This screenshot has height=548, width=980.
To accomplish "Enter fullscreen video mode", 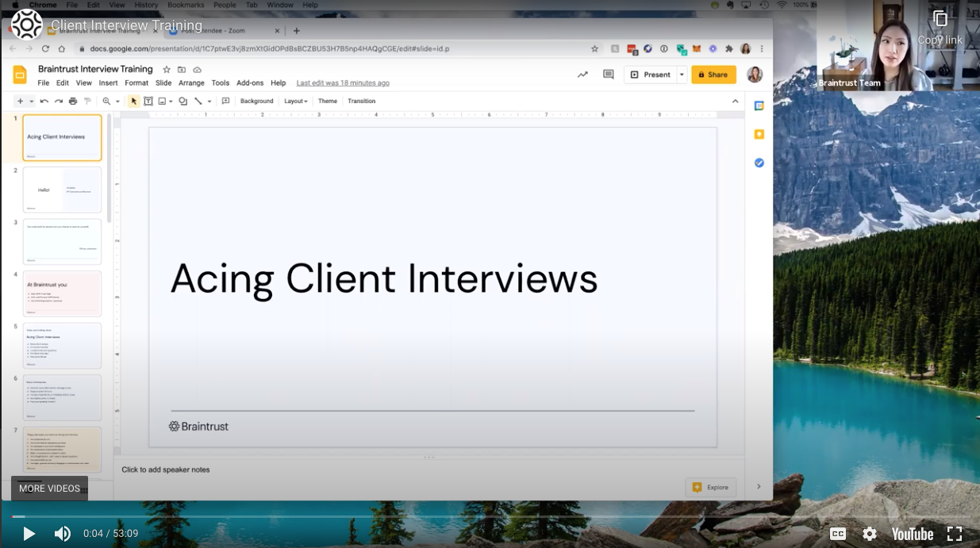I will [955, 534].
